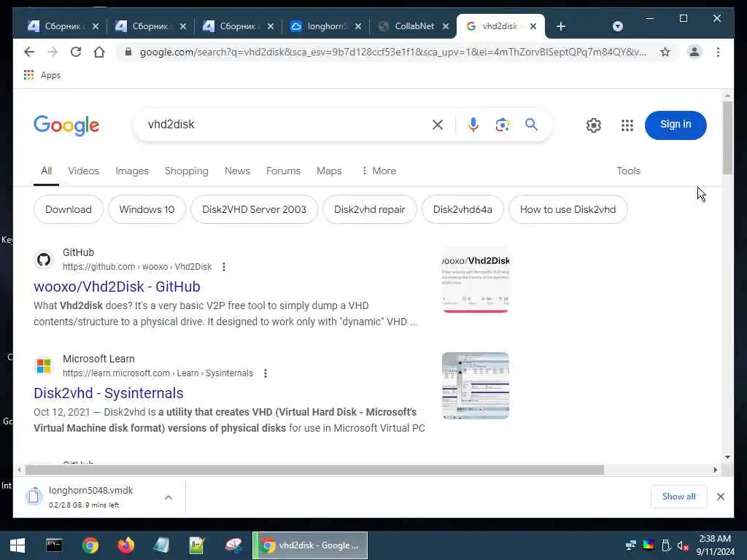This screenshot has width=747, height=560.
Task: Select the Forums search filter
Action: point(284,171)
